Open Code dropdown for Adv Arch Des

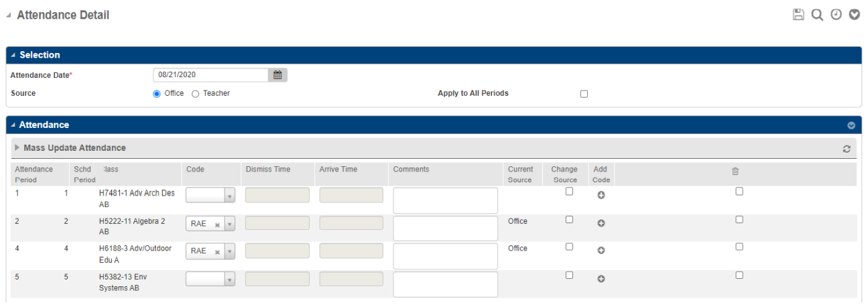229,196
